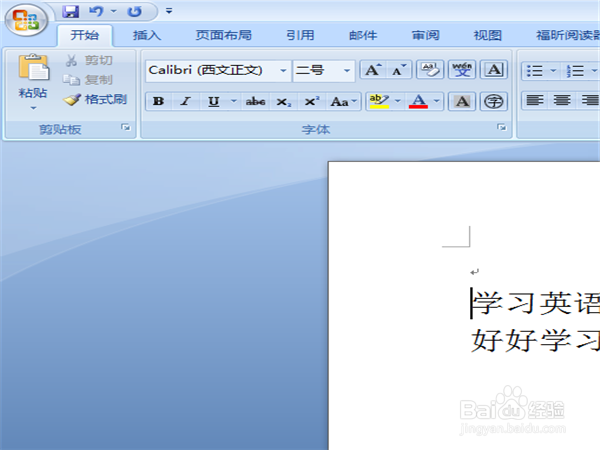Viewport: 600px width, 450px height.
Task: Open the 字体 dialog launcher
Action: point(501,127)
